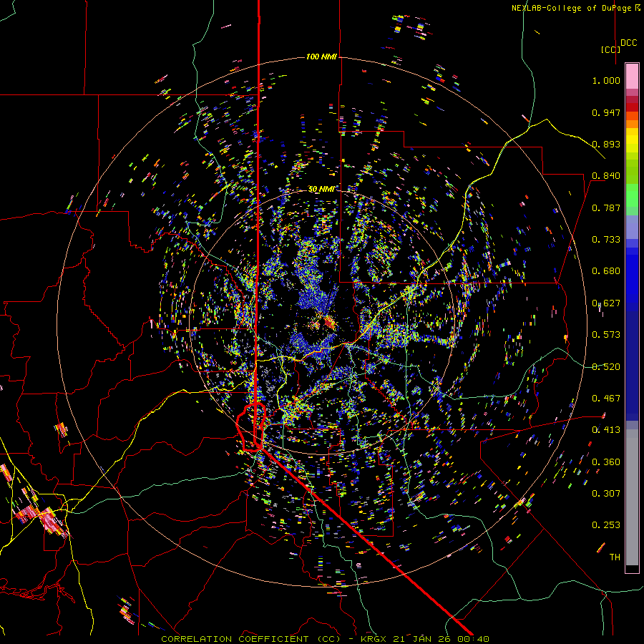Viewport: 644px width, 644px height.
Task: Pick the bright green color bar segment
Action: coord(632,195)
